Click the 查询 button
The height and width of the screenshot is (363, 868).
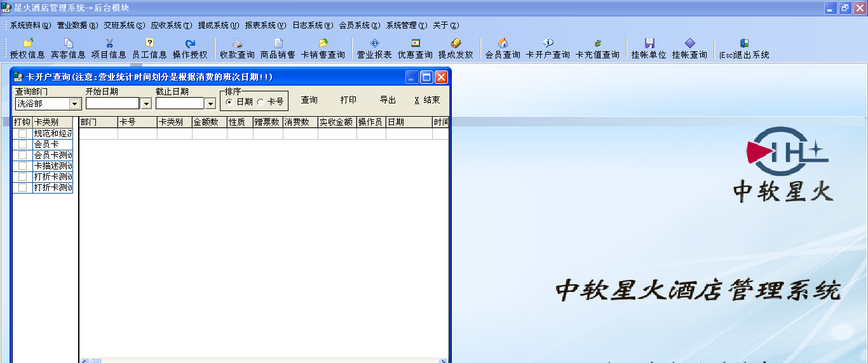click(309, 100)
